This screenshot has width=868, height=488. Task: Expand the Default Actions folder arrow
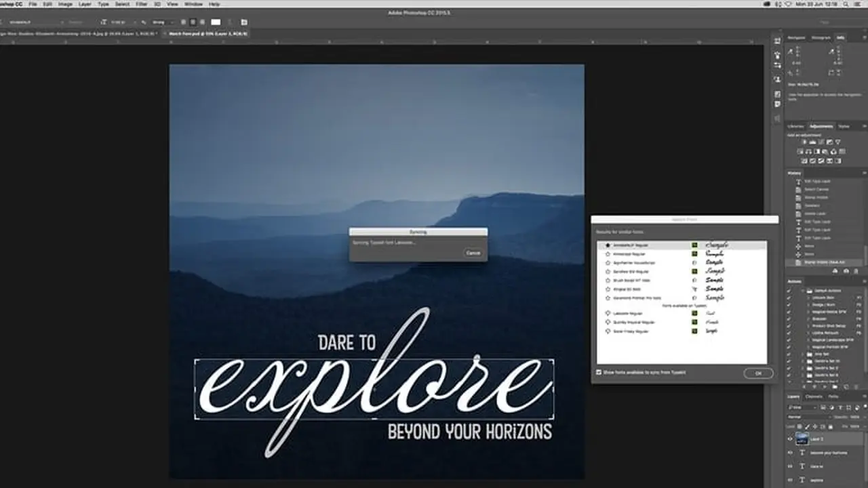point(802,290)
